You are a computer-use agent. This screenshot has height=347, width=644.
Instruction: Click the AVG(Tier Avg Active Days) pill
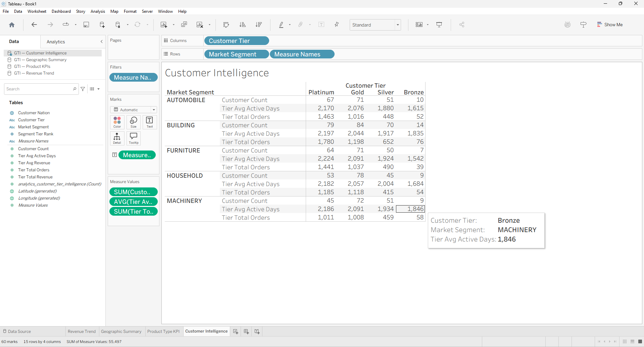pos(134,202)
